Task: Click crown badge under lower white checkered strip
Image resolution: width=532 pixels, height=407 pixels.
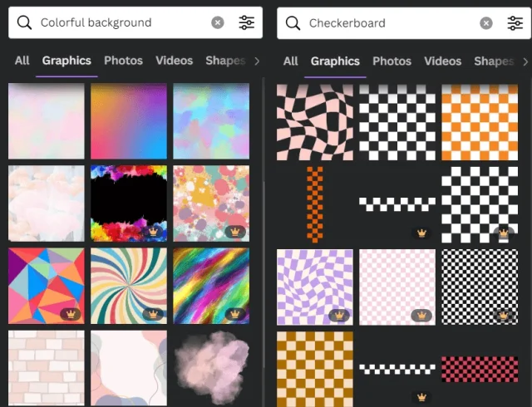Action: pos(421,397)
